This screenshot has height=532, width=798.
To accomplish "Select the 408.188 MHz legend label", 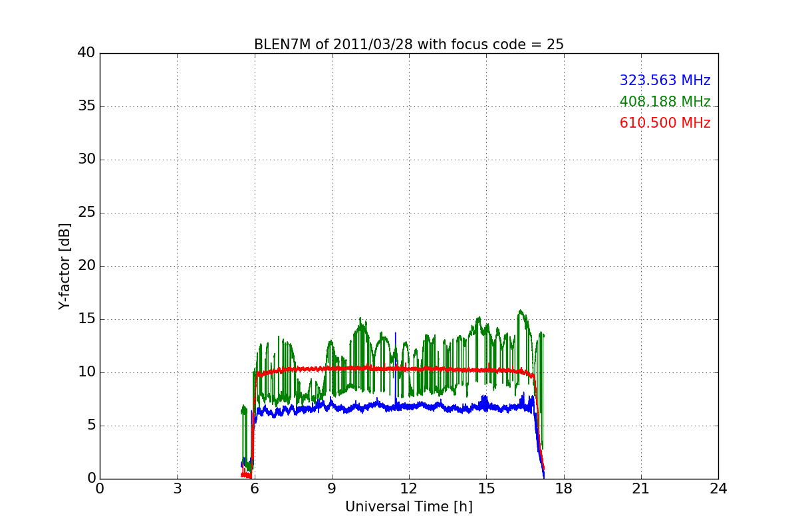I will (665, 102).
